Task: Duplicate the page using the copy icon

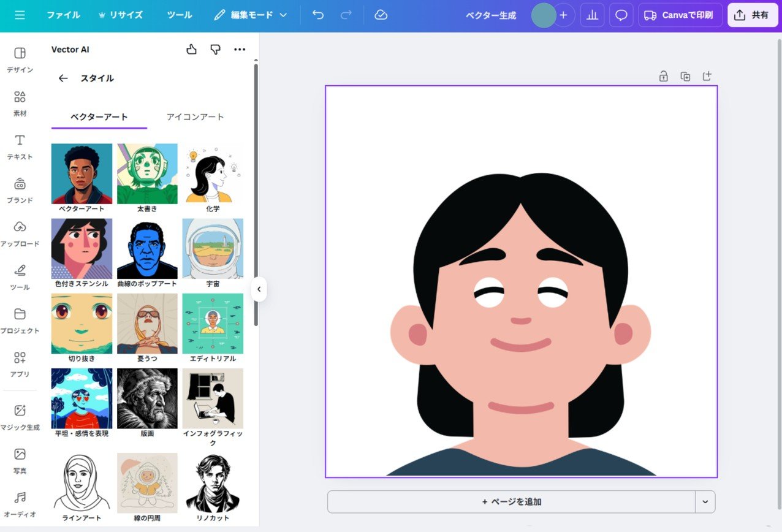Action: pos(685,76)
